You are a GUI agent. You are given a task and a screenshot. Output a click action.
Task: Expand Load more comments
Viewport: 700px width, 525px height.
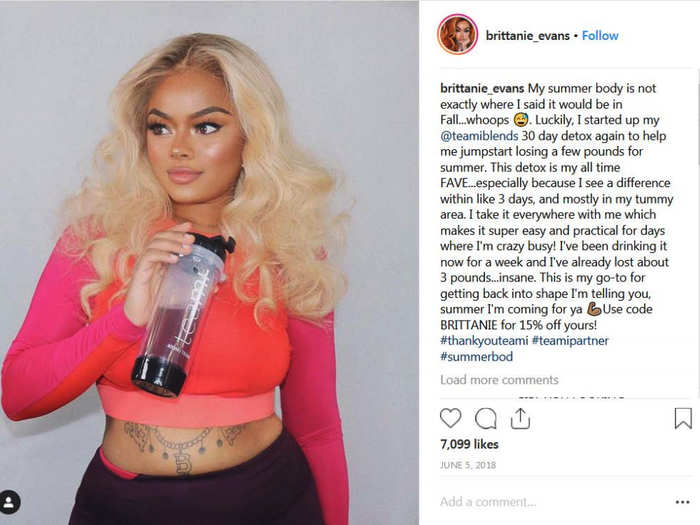(499, 380)
